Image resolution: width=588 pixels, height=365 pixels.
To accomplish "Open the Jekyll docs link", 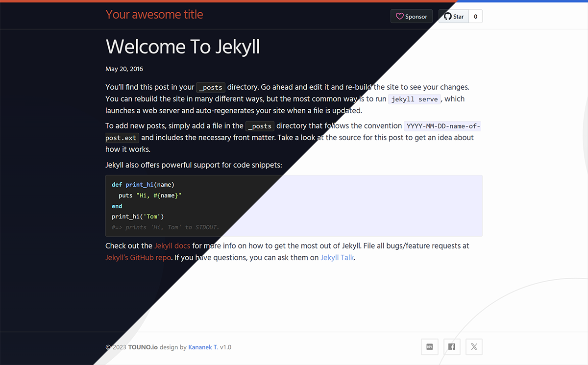I will pos(172,245).
